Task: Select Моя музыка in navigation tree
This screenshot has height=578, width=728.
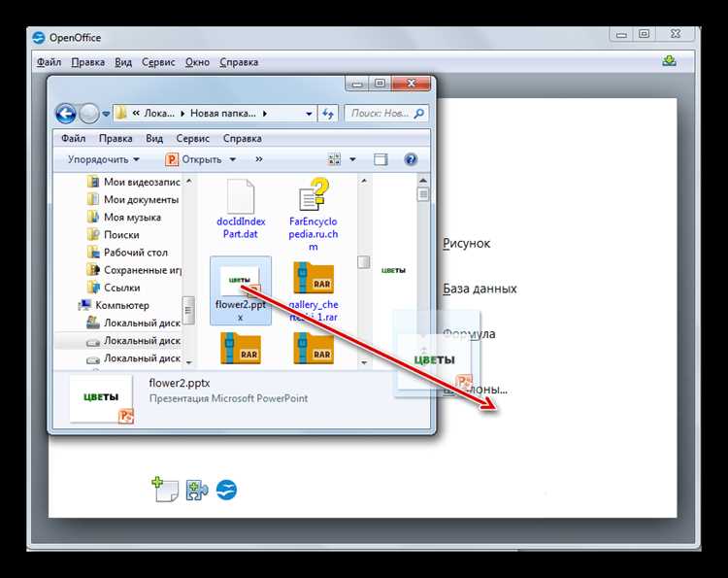Action: pos(124,218)
